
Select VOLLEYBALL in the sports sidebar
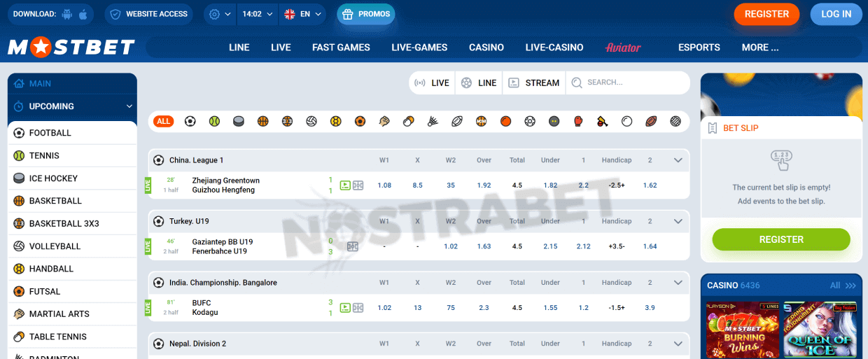coord(72,246)
